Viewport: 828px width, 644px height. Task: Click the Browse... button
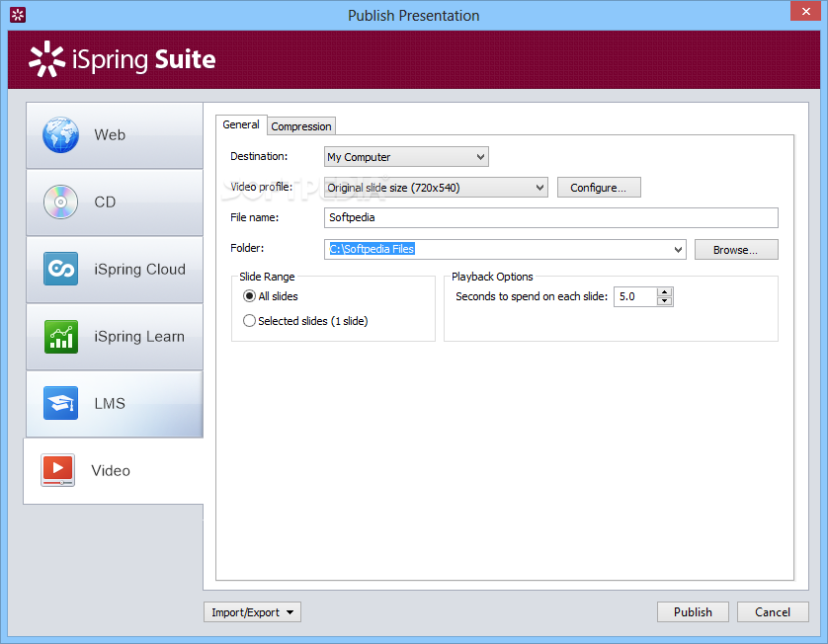[x=736, y=250]
